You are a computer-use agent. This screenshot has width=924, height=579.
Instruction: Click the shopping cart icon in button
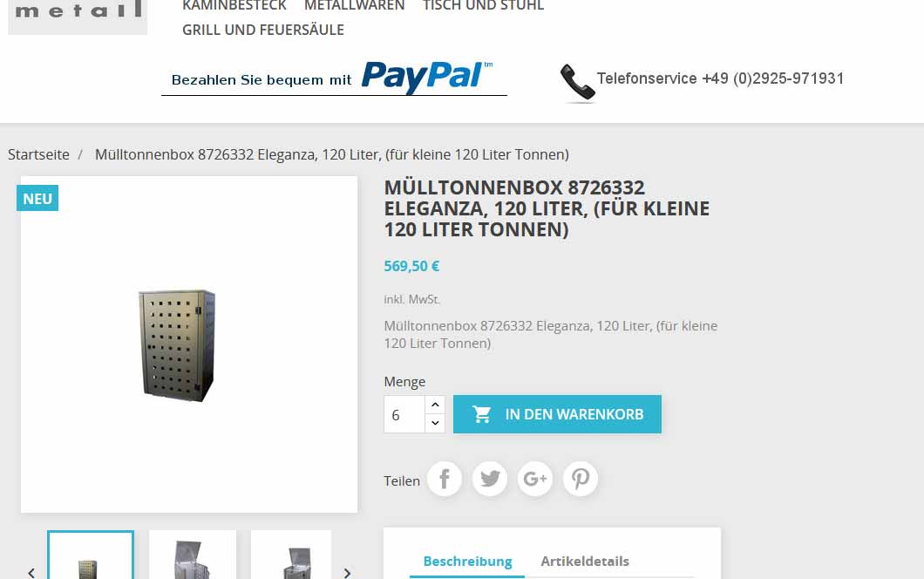pos(481,414)
